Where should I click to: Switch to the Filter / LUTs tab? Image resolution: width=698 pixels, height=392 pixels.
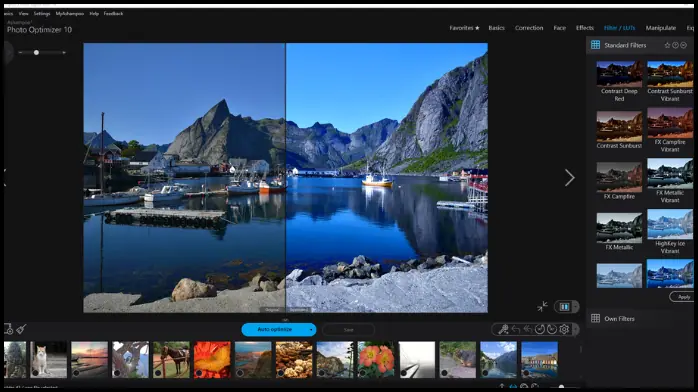point(619,28)
